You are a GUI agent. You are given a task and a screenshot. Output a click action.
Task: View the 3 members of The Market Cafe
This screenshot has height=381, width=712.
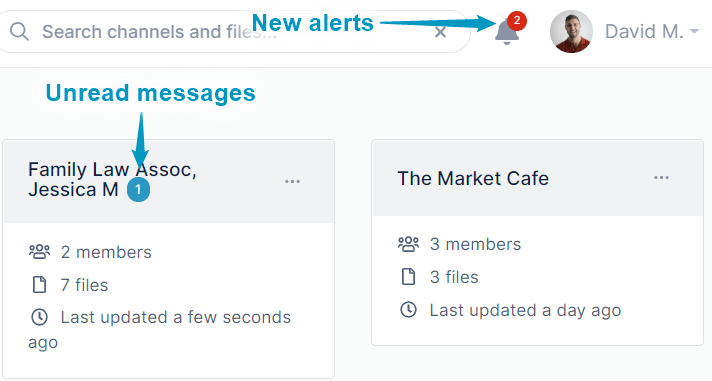[475, 244]
